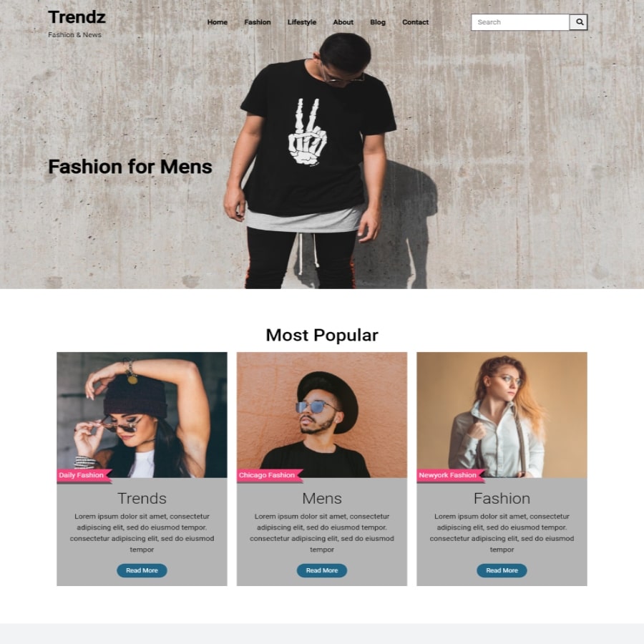Open the woman with glasses thumbnail
Image resolution: width=644 pixels, height=644 pixels.
pyautogui.click(x=502, y=414)
